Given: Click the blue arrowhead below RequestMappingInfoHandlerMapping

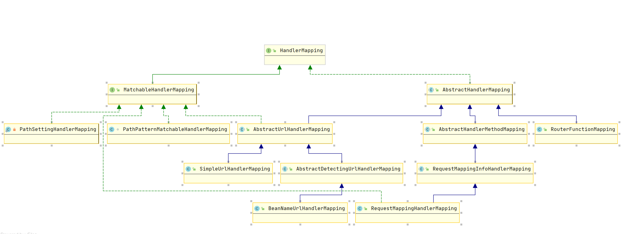Looking at the screenshot, I should point(475,186).
